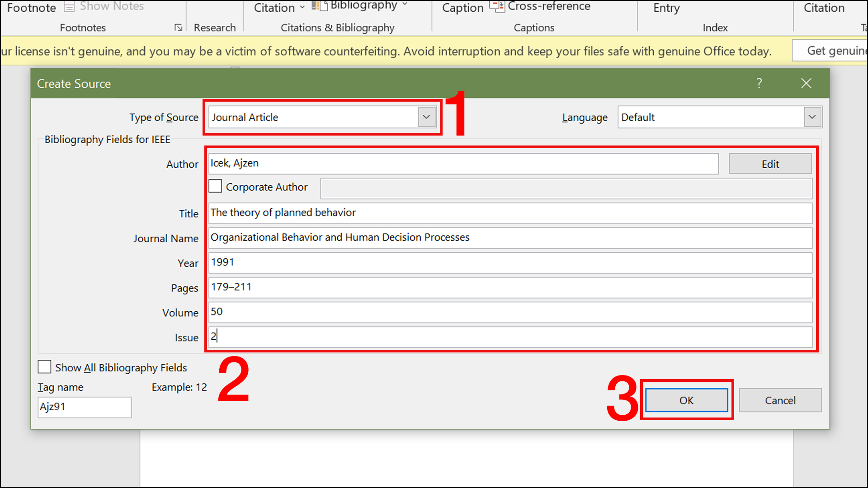Open the Language dropdown arrow
868x488 pixels.
(812, 117)
